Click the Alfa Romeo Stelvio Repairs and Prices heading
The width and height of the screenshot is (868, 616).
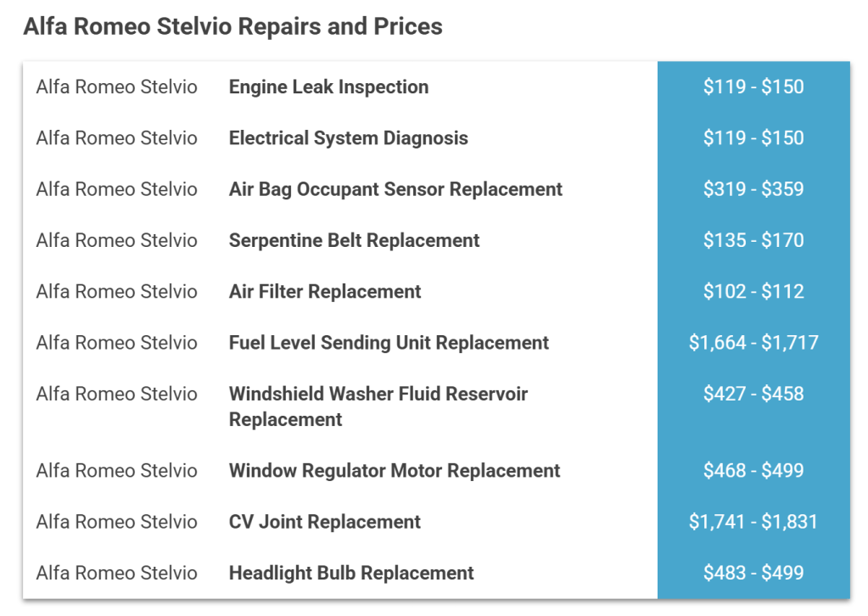point(232,26)
